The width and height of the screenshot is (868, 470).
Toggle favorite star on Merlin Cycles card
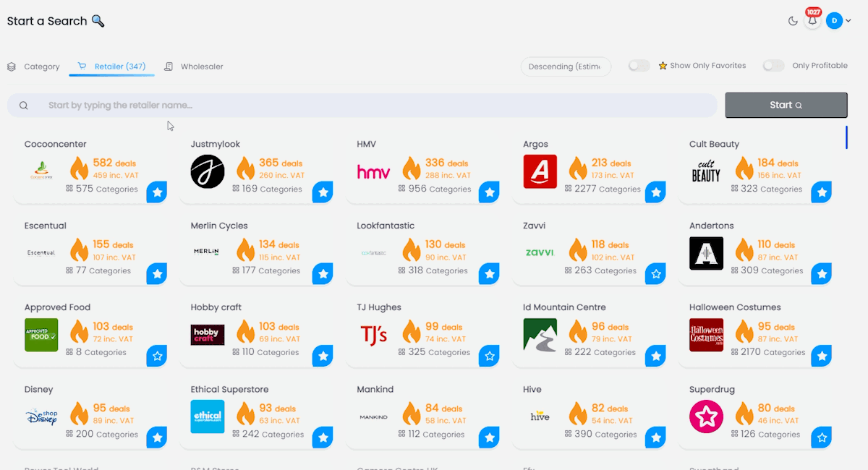click(x=323, y=275)
